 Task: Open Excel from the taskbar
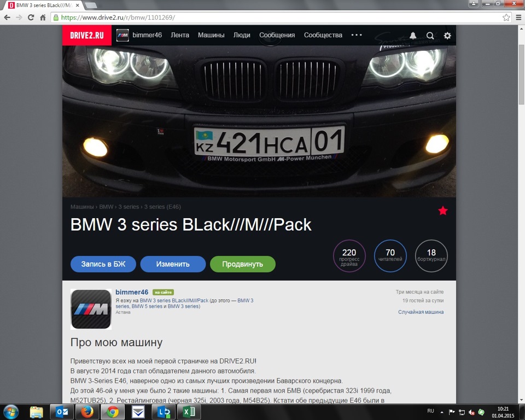pos(189,412)
